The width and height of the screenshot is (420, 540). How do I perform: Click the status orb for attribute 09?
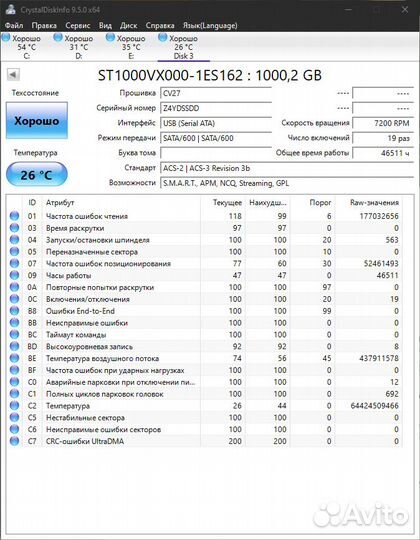click(14, 275)
